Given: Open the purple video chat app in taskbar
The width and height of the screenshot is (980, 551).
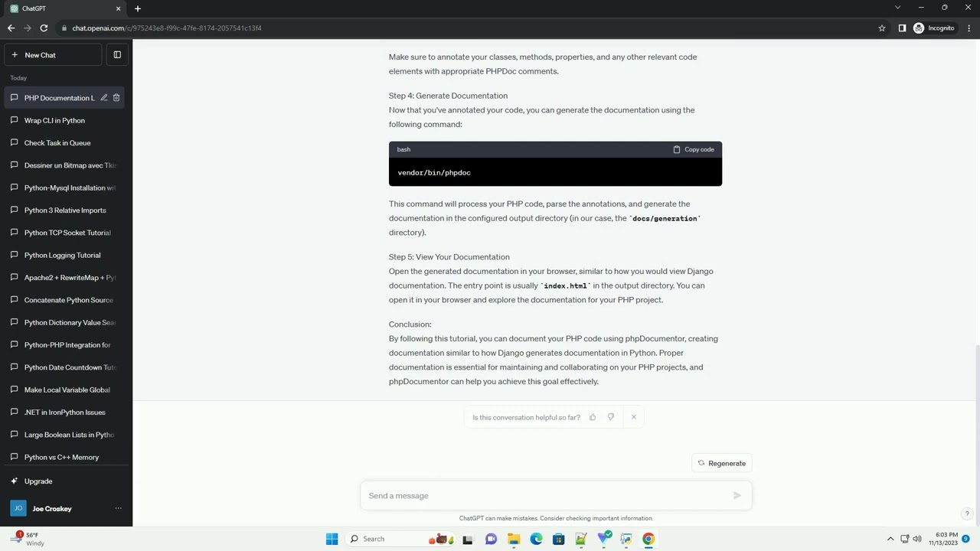Looking at the screenshot, I should [x=491, y=539].
